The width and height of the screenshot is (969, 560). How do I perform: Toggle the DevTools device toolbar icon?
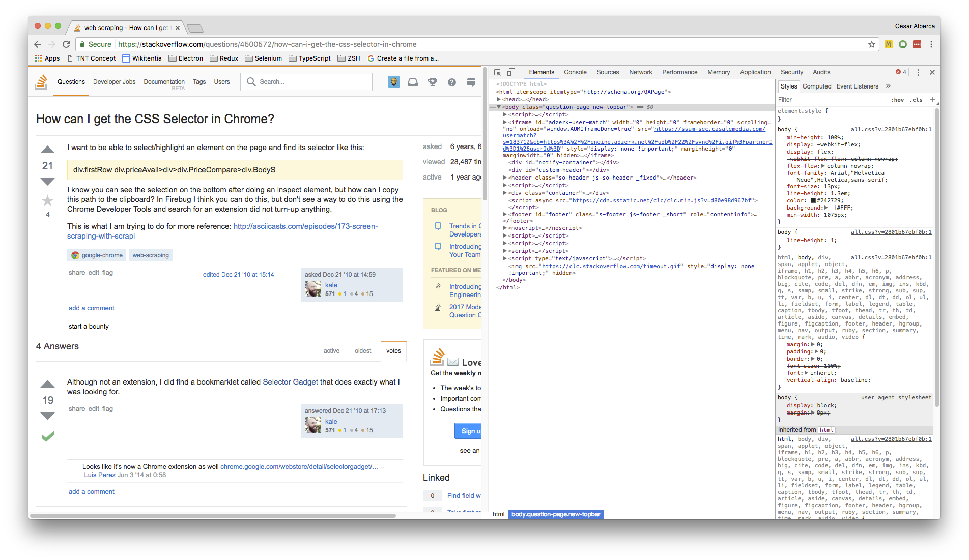(x=511, y=72)
